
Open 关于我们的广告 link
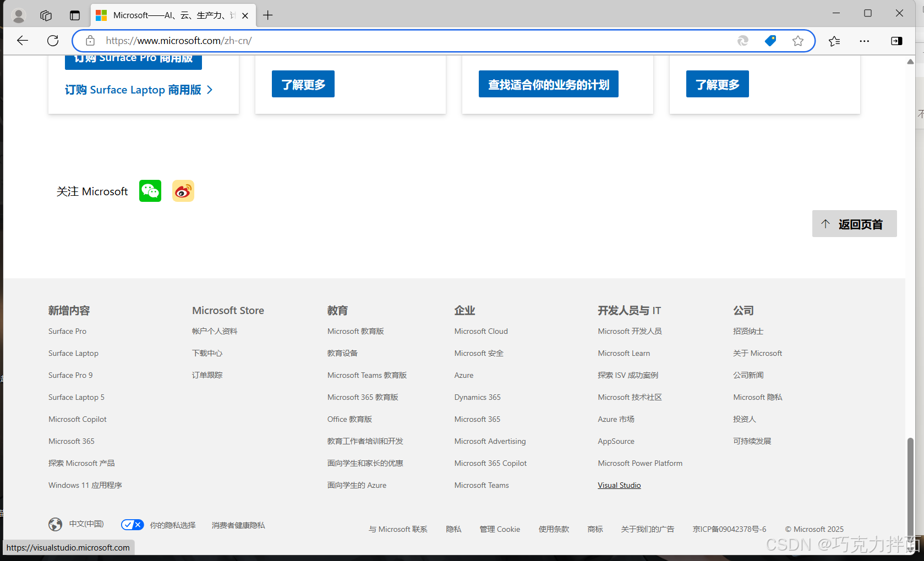pos(648,529)
